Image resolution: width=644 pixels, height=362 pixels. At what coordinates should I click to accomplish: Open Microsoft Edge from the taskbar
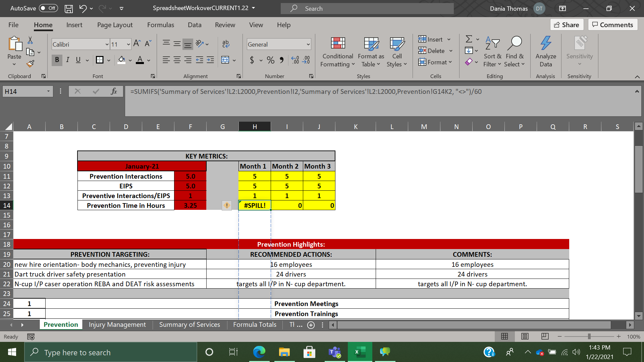tap(259, 352)
